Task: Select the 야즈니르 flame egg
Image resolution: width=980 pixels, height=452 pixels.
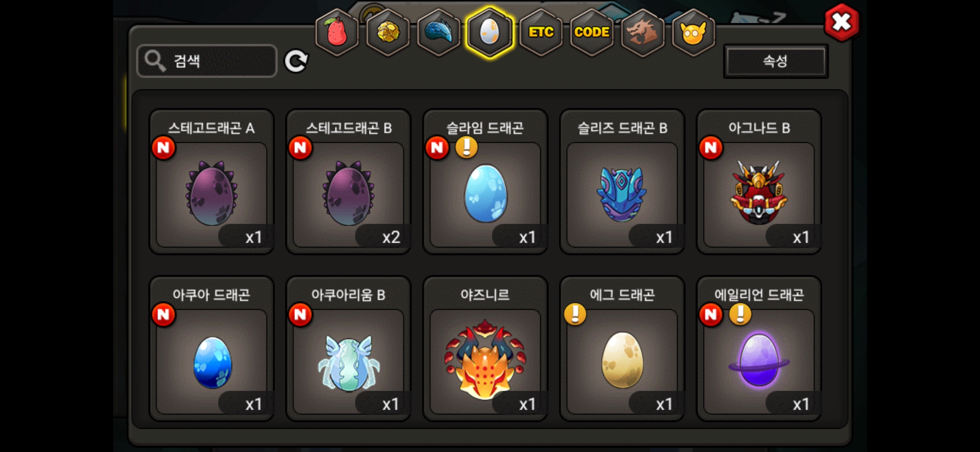Action: pos(485,349)
